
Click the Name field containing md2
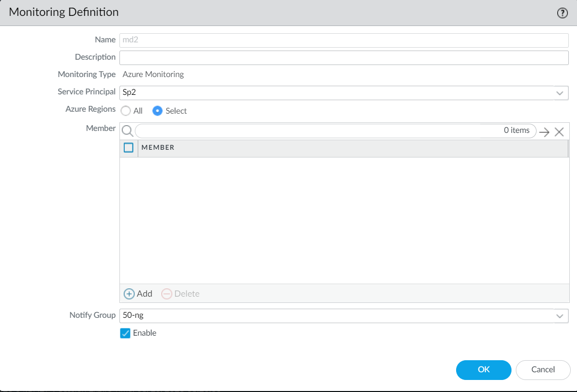[x=344, y=40]
